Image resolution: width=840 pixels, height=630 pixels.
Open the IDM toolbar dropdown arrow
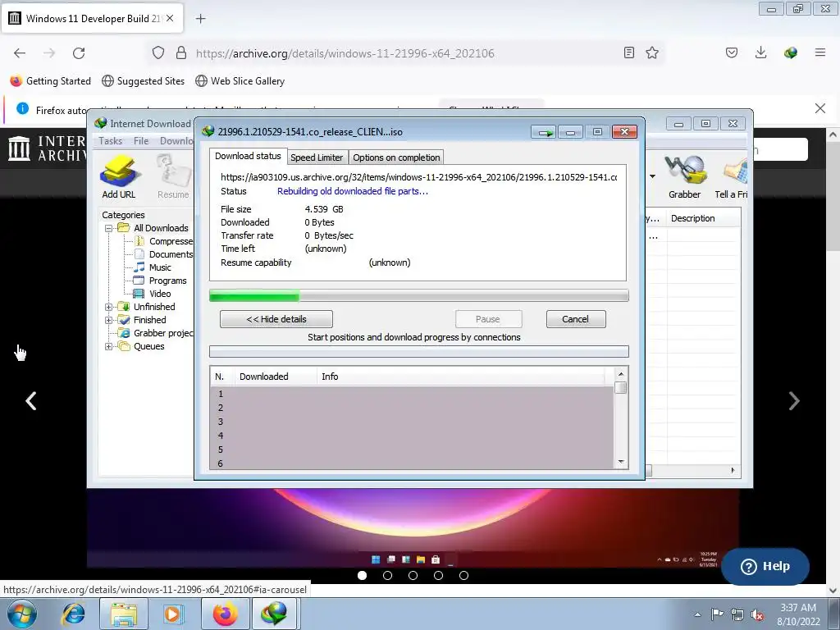click(652, 176)
